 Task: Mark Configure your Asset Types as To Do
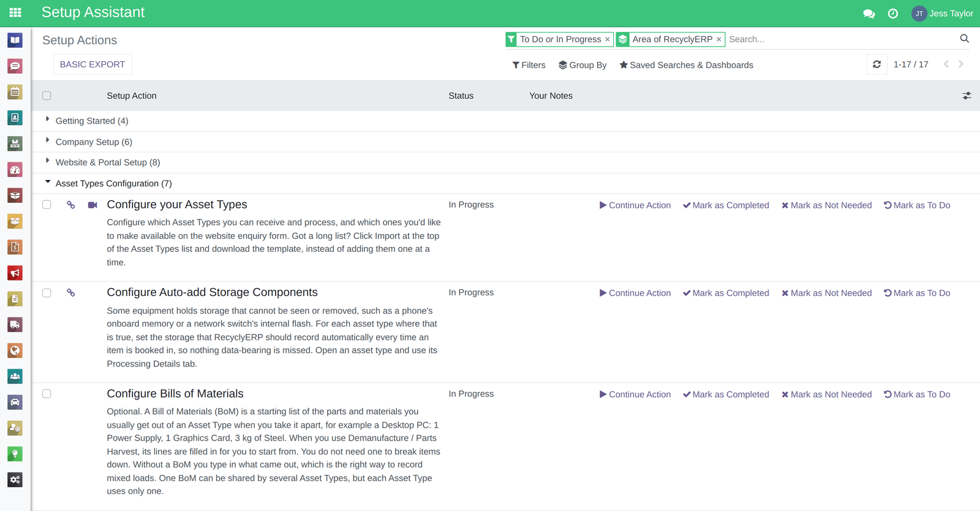click(917, 205)
